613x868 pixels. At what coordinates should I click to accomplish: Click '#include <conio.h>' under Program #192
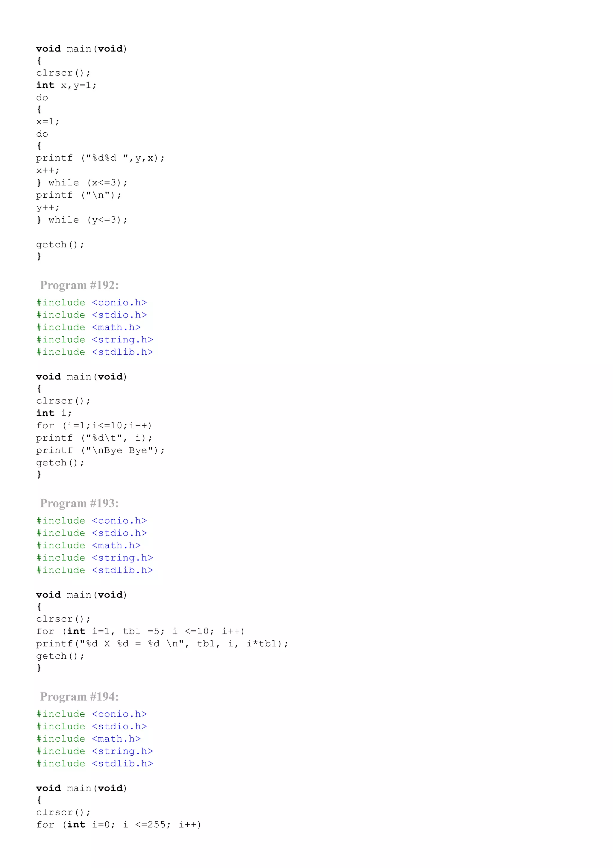point(91,303)
